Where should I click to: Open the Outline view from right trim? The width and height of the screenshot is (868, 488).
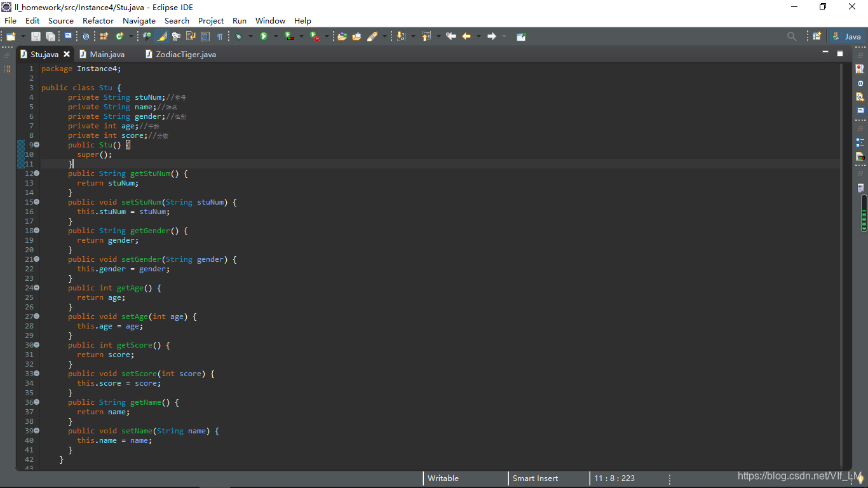click(860, 142)
